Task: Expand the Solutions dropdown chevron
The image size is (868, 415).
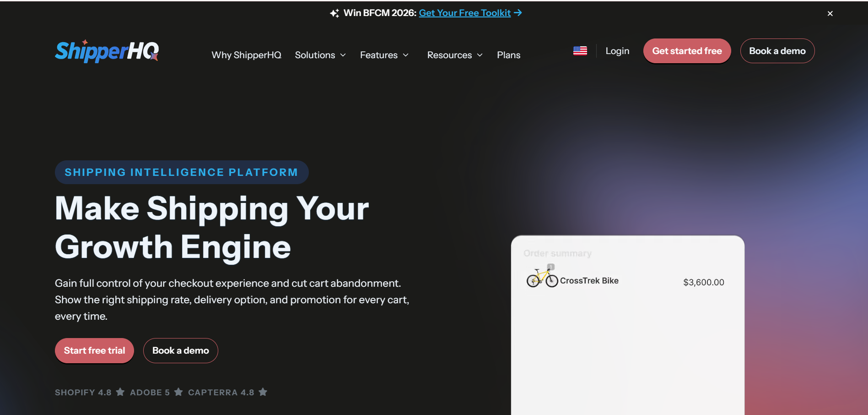Action: pyautogui.click(x=343, y=55)
